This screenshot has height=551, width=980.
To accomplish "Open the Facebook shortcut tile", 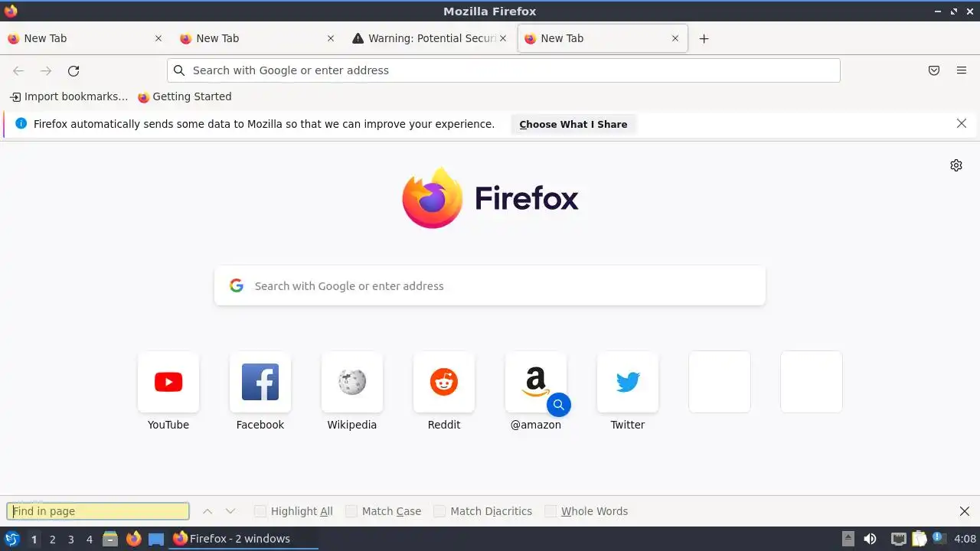I will click(x=260, y=382).
